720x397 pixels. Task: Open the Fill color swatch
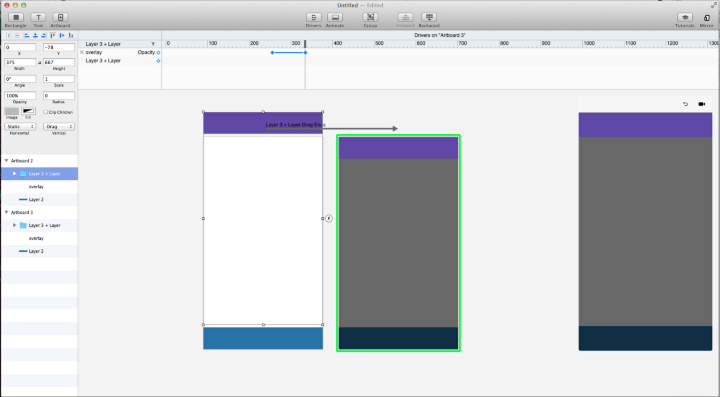click(x=28, y=112)
